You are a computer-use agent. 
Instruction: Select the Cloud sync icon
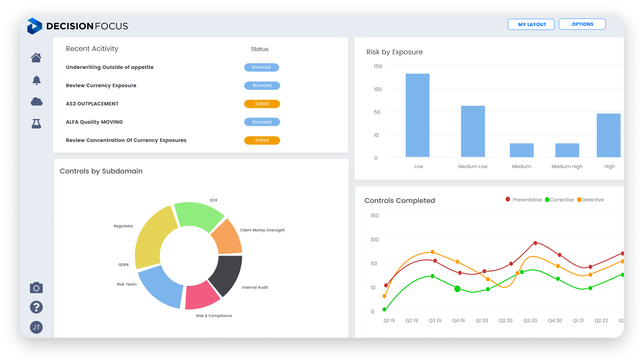(x=37, y=101)
